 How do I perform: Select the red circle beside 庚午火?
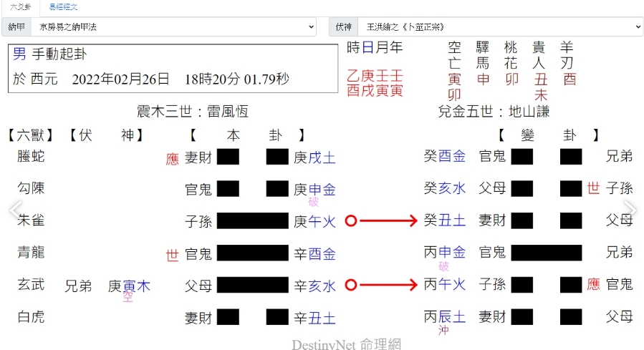(x=351, y=221)
